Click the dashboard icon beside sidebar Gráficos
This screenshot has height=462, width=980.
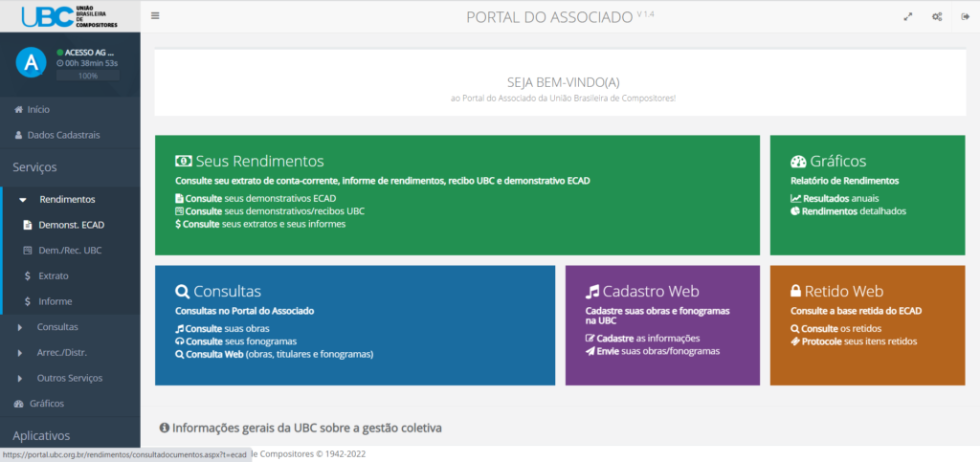pyautogui.click(x=19, y=404)
